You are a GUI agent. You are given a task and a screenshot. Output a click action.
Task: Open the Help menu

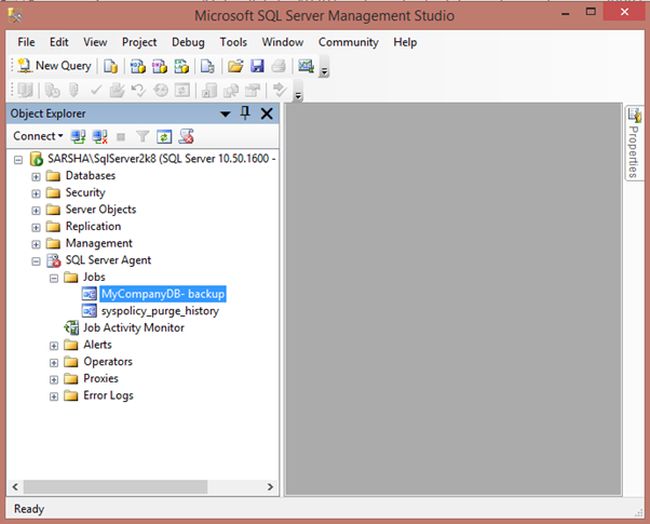[405, 42]
